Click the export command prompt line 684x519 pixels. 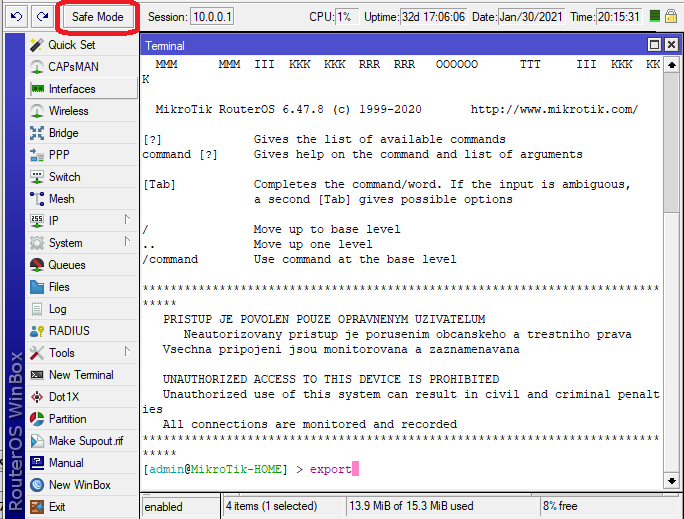[x=251, y=469]
